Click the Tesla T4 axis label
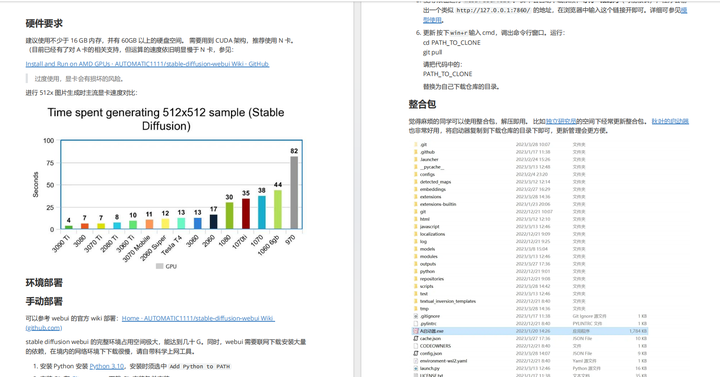Screen dimensions: 720x377 pyautogui.click(x=172, y=245)
